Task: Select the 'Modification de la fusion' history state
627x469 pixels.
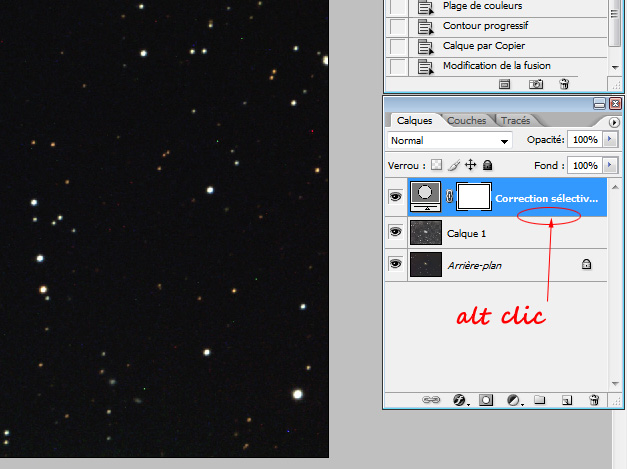Action: (508, 66)
